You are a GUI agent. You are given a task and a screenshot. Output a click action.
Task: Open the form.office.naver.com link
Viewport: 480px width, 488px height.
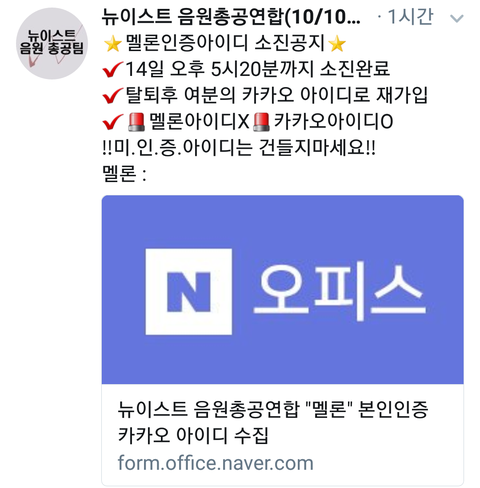pos(215,463)
